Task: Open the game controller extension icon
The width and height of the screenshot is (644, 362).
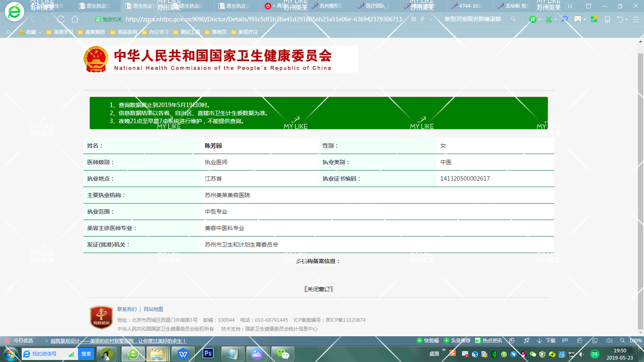Action: (x=578, y=19)
